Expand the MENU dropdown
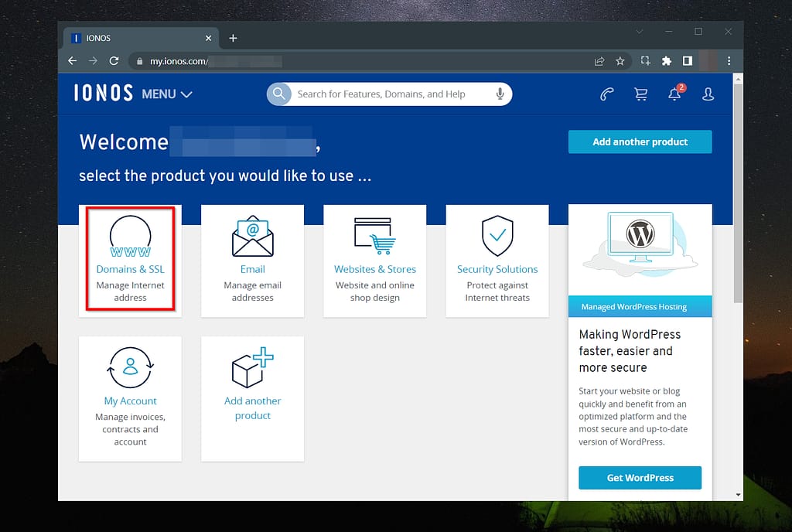The width and height of the screenshot is (792, 532). [167, 94]
